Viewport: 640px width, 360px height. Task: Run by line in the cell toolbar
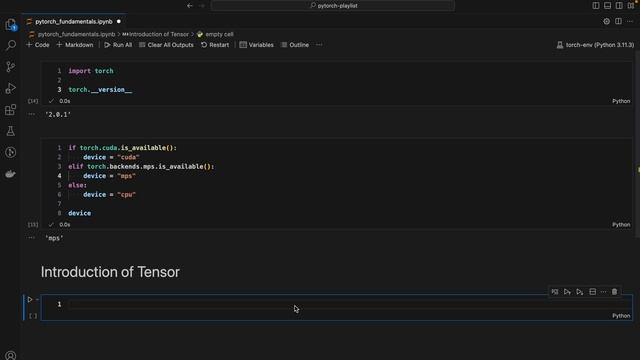(x=555, y=291)
